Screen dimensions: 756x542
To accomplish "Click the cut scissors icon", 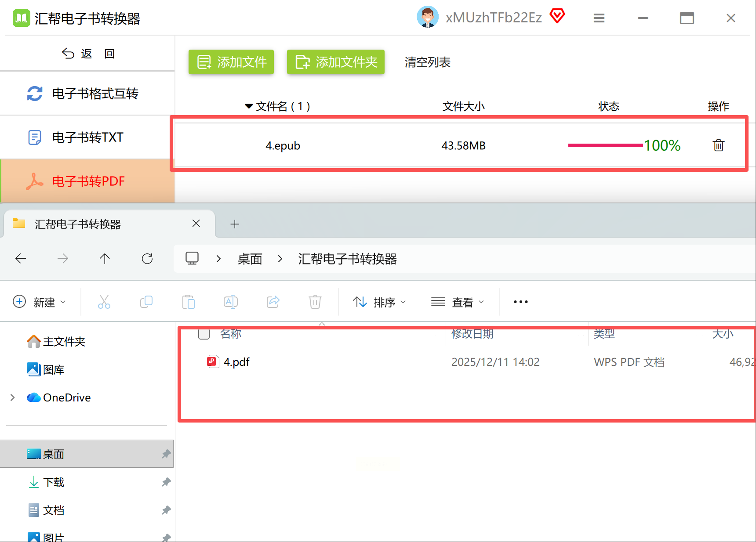I will click(104, 302).
